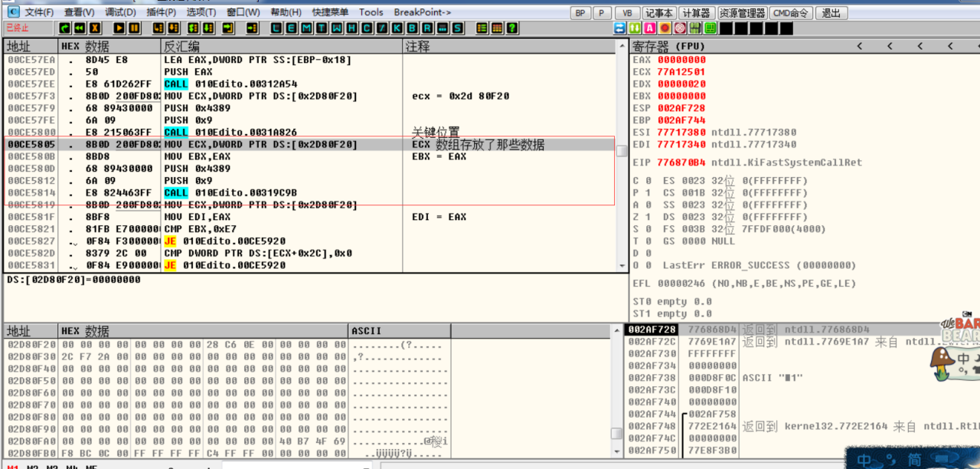
Task: Expand the 快捷菜单 shortcut menu
Action: 330,12
